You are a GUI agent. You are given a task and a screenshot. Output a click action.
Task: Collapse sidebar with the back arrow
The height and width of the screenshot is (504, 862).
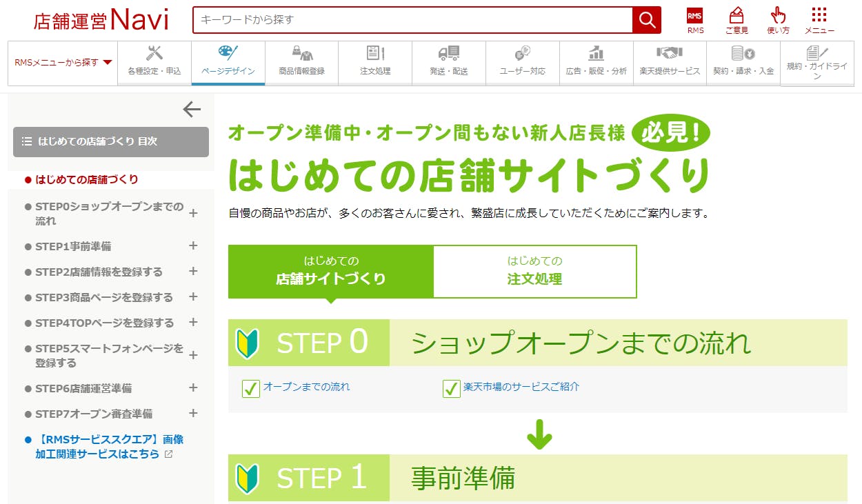tap(191, 109)
